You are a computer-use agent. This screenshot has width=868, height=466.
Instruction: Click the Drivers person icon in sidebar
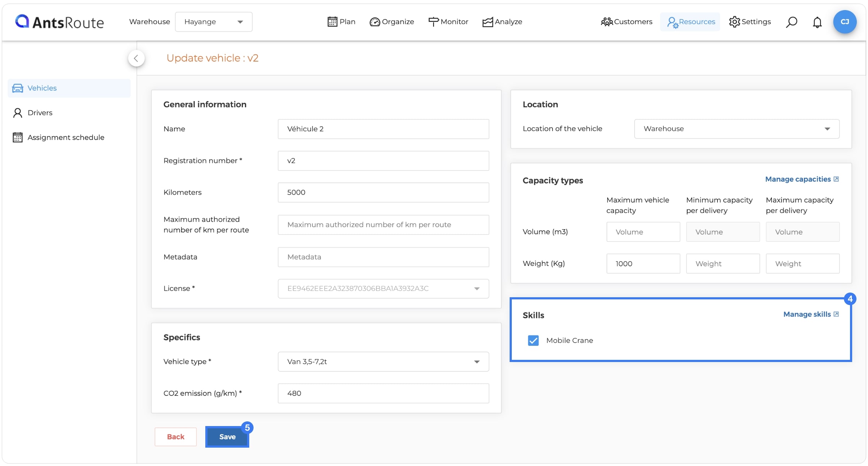tap(18, 113)
